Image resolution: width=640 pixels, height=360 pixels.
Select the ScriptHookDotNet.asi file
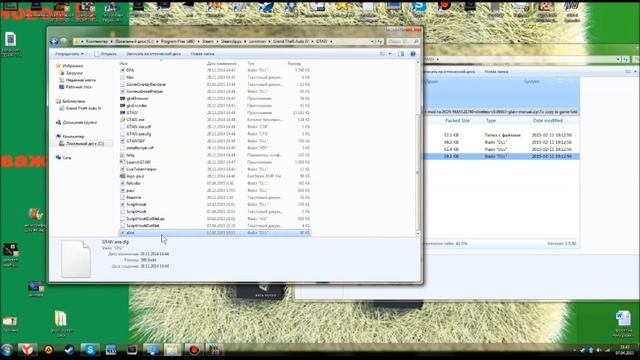145,218
